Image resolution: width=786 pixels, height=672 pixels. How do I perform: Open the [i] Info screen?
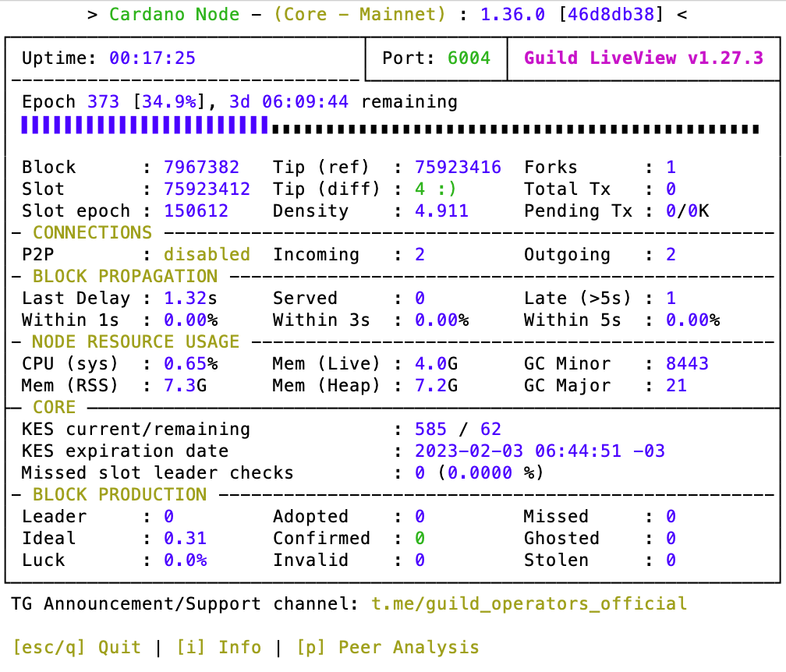click(218, 647)
